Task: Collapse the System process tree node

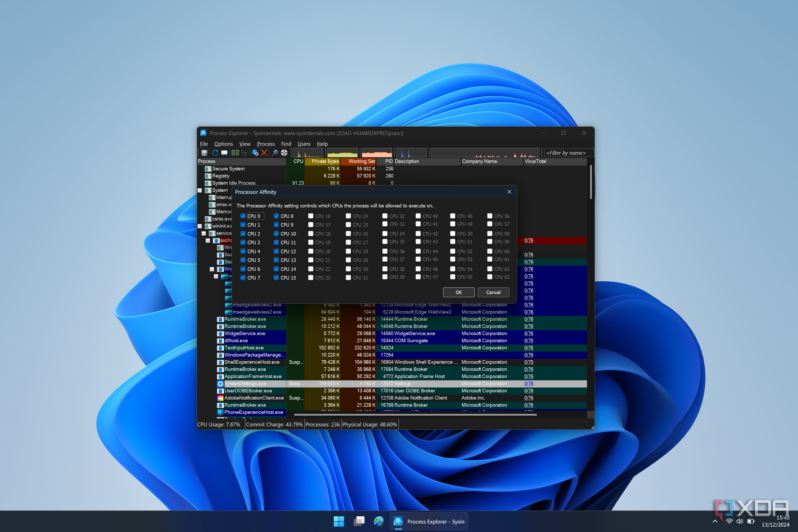Action: (x=200, y=190)
